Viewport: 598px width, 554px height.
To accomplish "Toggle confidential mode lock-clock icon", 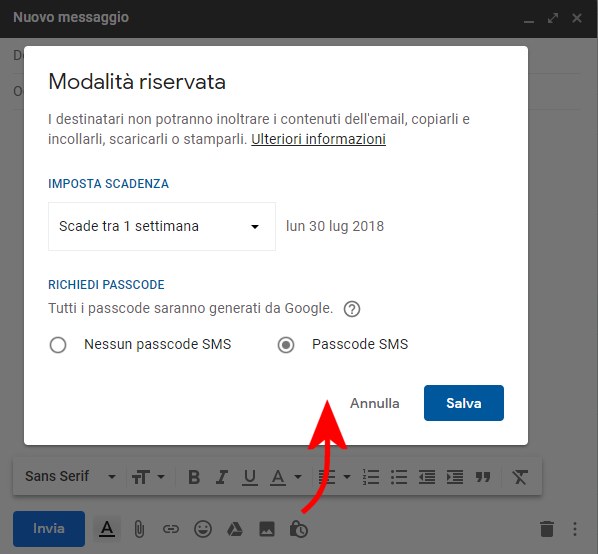I will point(299,529).
